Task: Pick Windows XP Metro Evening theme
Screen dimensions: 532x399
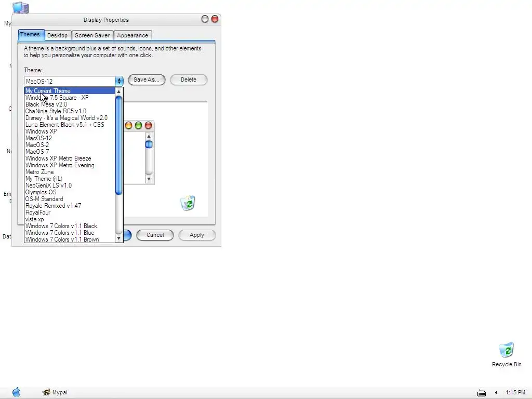Action: (70, 166)
